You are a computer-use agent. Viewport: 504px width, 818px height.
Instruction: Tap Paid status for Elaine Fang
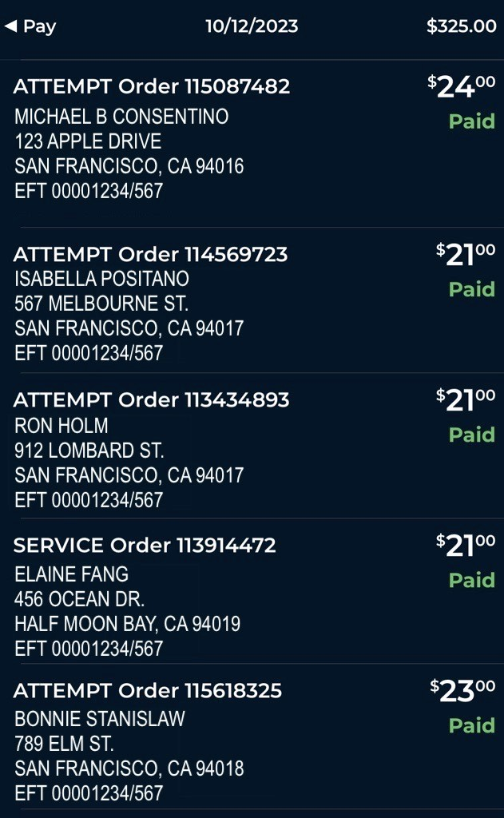coord(471,580)
